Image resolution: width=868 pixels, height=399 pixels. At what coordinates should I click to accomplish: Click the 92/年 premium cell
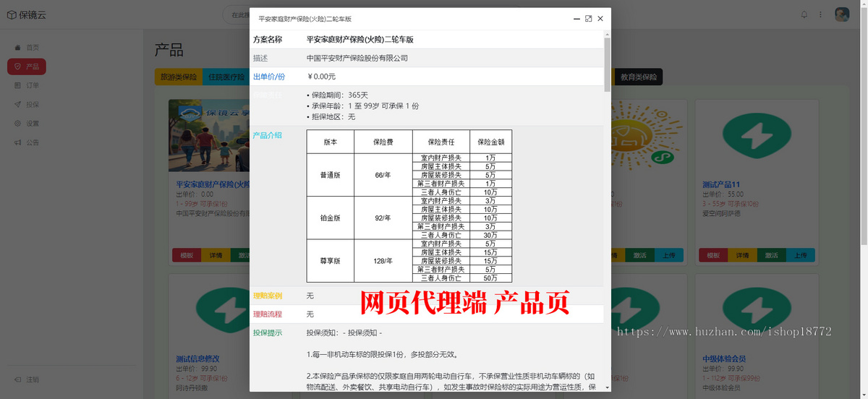pyautogui.click(x=383, y=218)
